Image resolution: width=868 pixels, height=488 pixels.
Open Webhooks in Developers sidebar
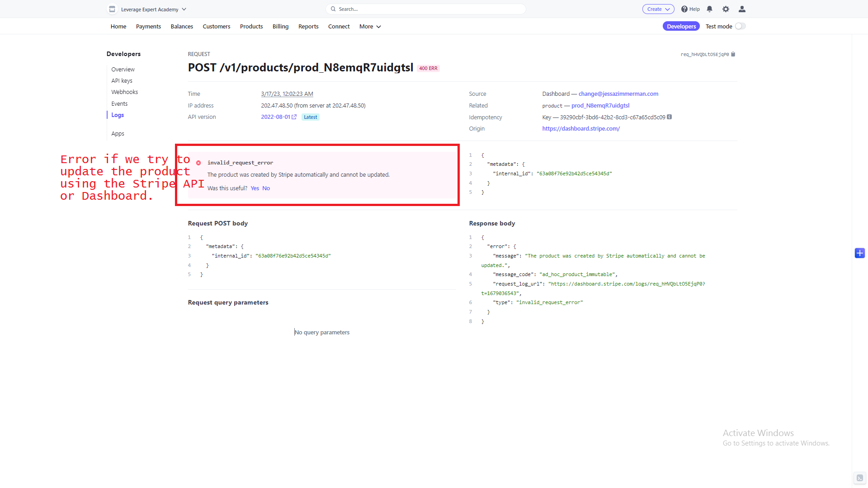click(x=125, y=92)
